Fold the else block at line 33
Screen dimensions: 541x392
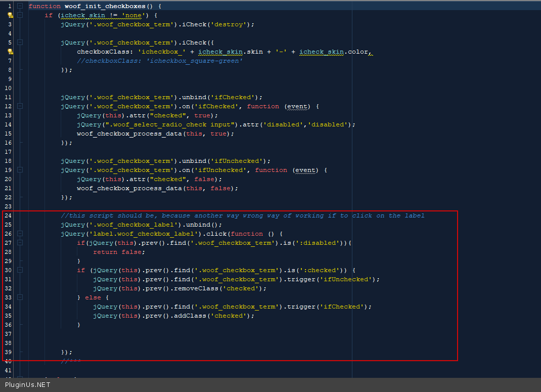20,297
